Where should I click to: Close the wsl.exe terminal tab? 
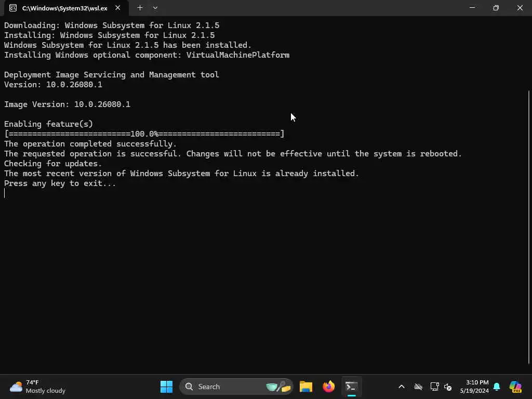click(118, 8)
